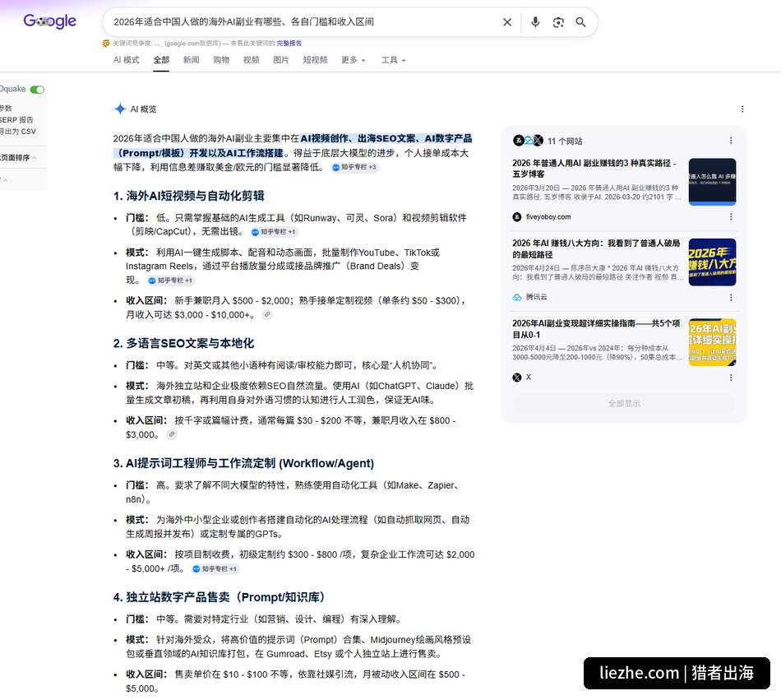Screen dimensions: 781x700
Task: Click highlighted text AI视频创作
Action: [x=324, y=138]
